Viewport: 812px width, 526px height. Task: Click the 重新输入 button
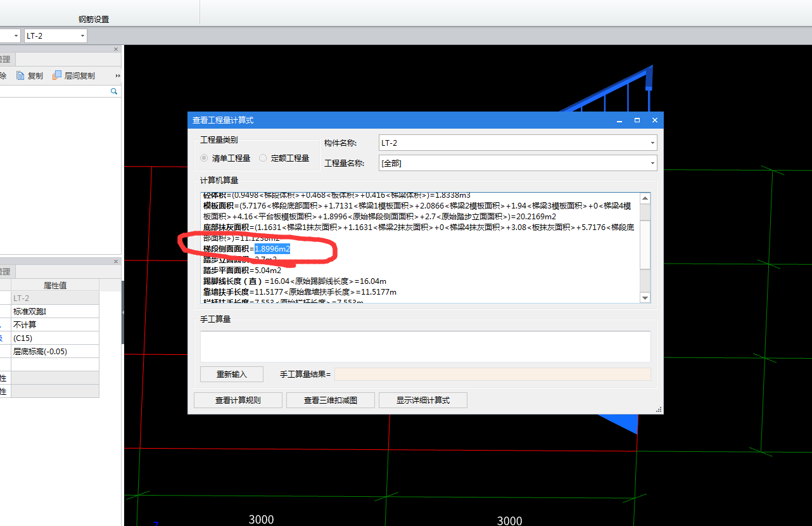[231, 374]
